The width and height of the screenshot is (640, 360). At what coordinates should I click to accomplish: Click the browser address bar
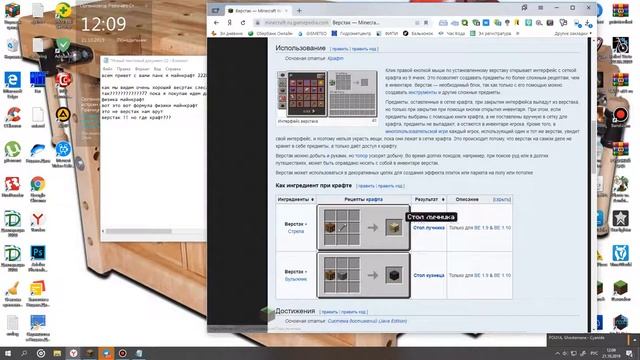(341, 23)
